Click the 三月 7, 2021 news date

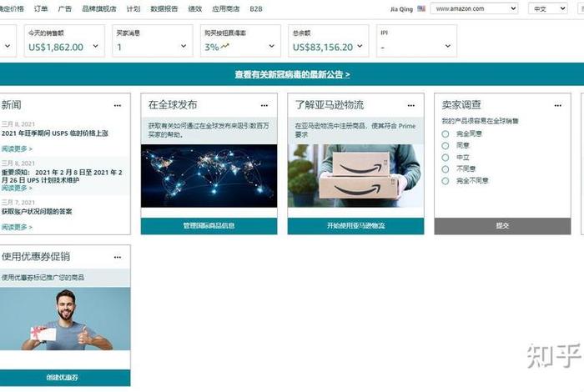click(18, 202)
